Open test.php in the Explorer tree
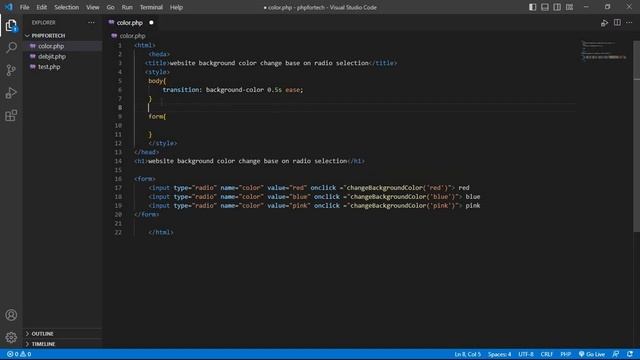This screenshot has width=640, height=360. pos(49,67)
